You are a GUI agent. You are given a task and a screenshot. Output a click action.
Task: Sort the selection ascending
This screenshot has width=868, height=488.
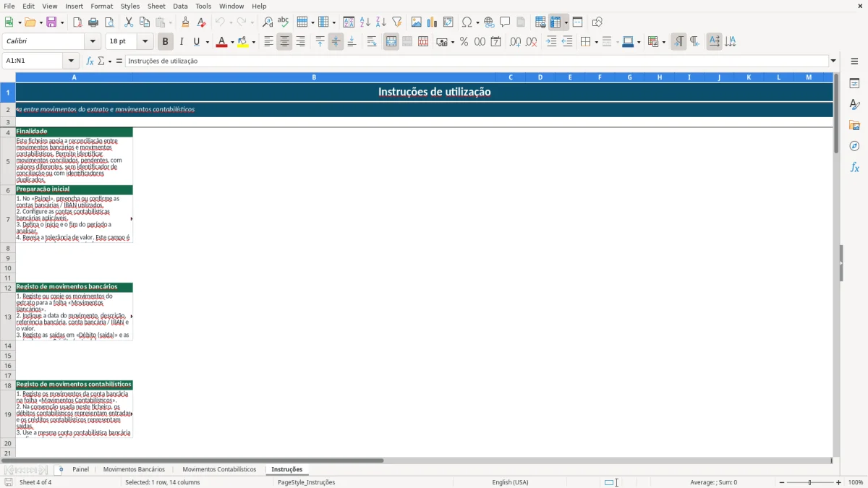point(365,22)
